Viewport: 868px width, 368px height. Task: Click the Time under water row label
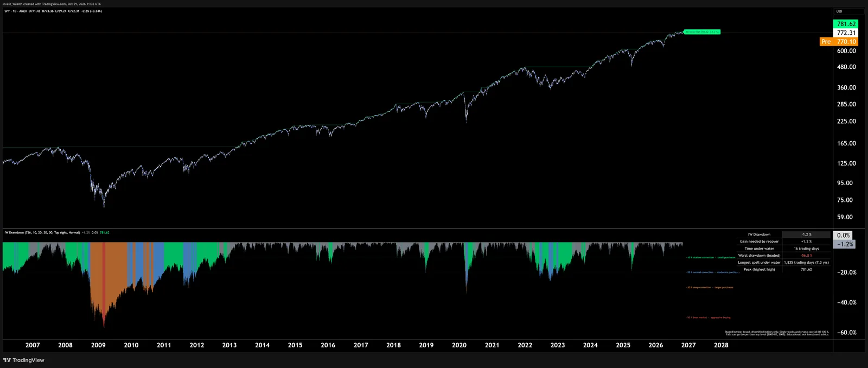(x=759, y=249)
